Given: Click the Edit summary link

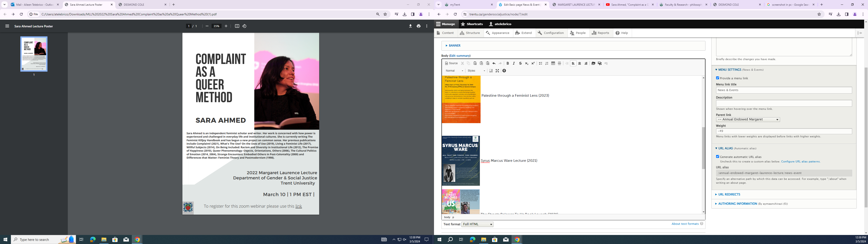Looking at the screenshot, I should [x=460, y=56].
